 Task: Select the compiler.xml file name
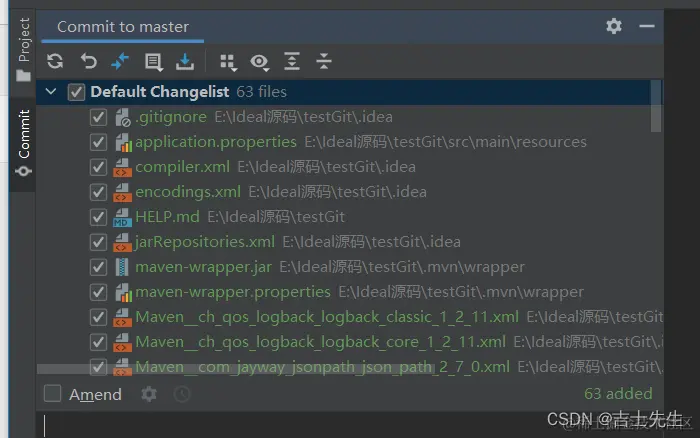pos(183,167)
